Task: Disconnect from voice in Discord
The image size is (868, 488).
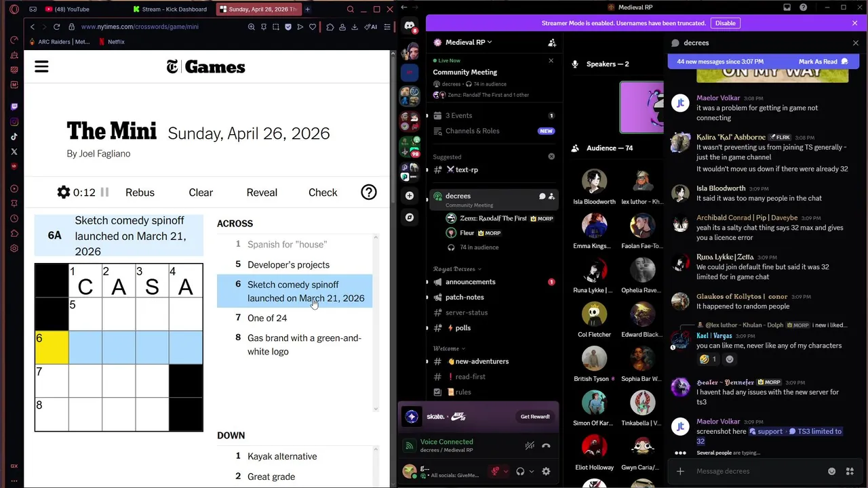Action: [x=546, y=445]
